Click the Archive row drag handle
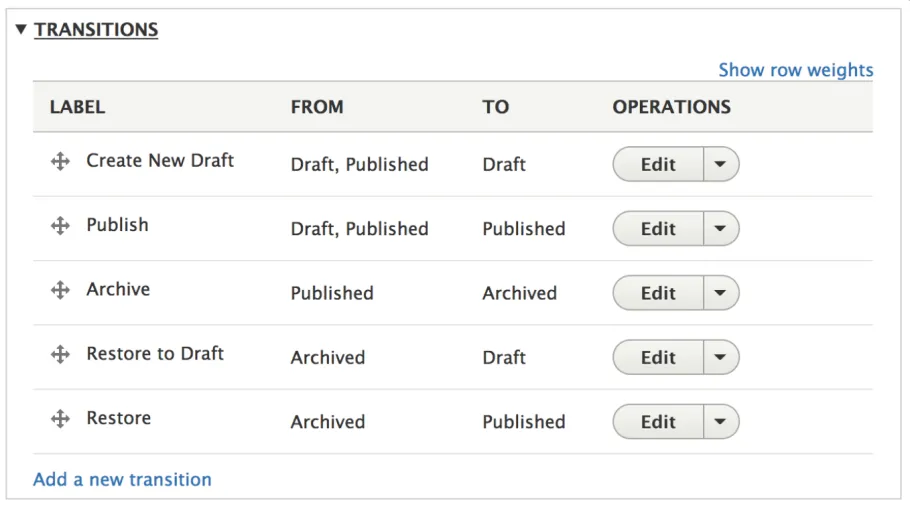This screenshot has width=910, height=505. 60,290
